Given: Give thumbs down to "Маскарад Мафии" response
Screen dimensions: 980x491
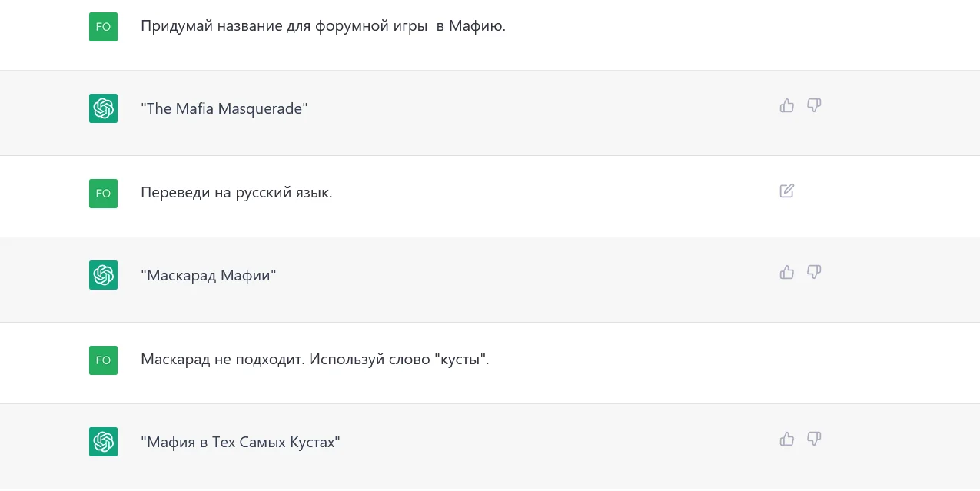Looking at the screenshot, I should 814,273.
